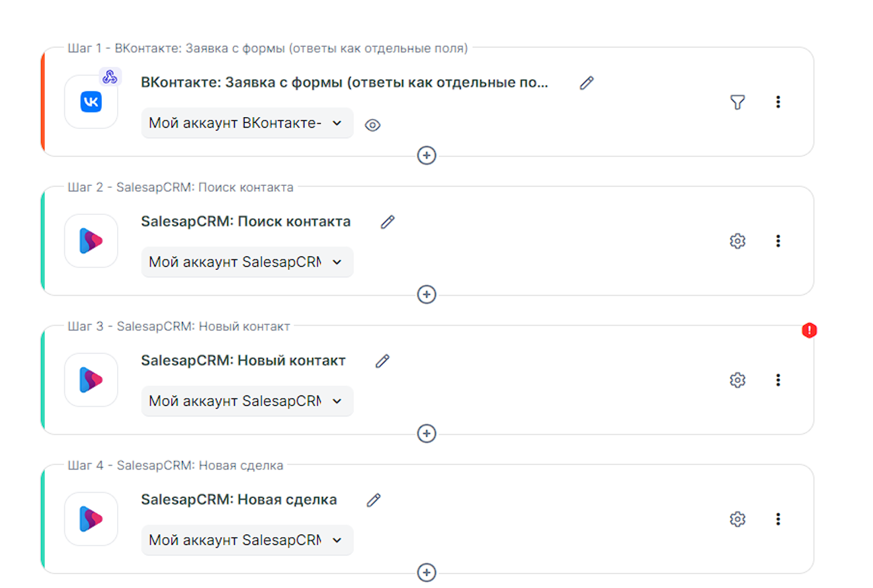The width and height of the screenshot is (873, 588).
Task: Open settings gear for 'Новый контакт' step
Action: coord(737,380)
